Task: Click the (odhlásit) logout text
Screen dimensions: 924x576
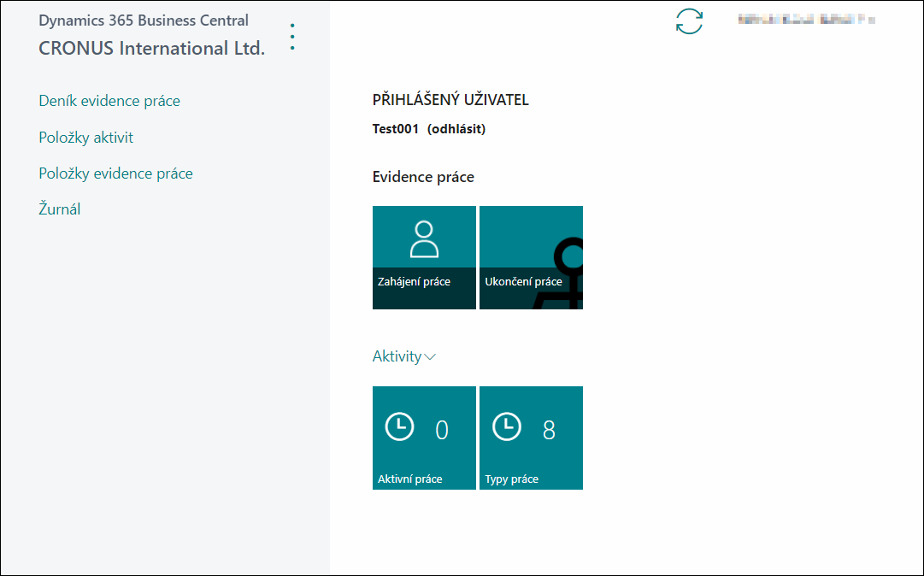Action: [456, 129]
